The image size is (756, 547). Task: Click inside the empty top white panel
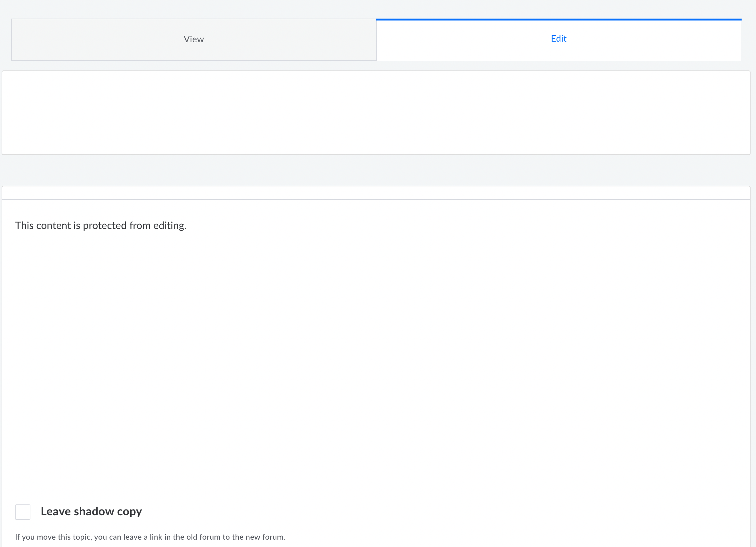click(x=376, y=113)
